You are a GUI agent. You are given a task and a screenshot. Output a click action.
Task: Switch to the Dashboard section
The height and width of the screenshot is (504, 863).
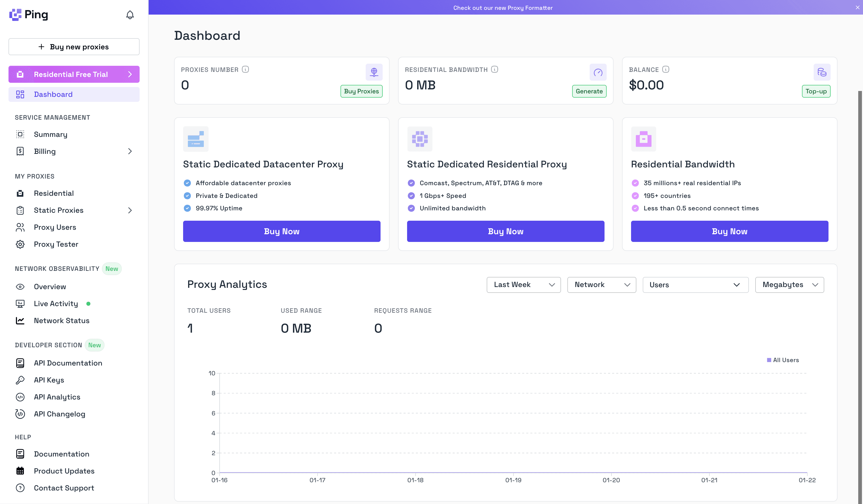[53, 94]
